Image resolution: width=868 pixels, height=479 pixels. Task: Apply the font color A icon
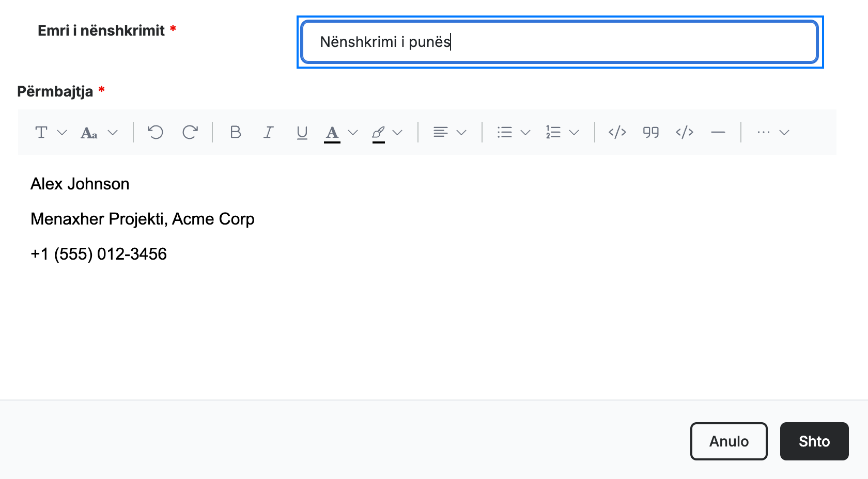[332, 133]
